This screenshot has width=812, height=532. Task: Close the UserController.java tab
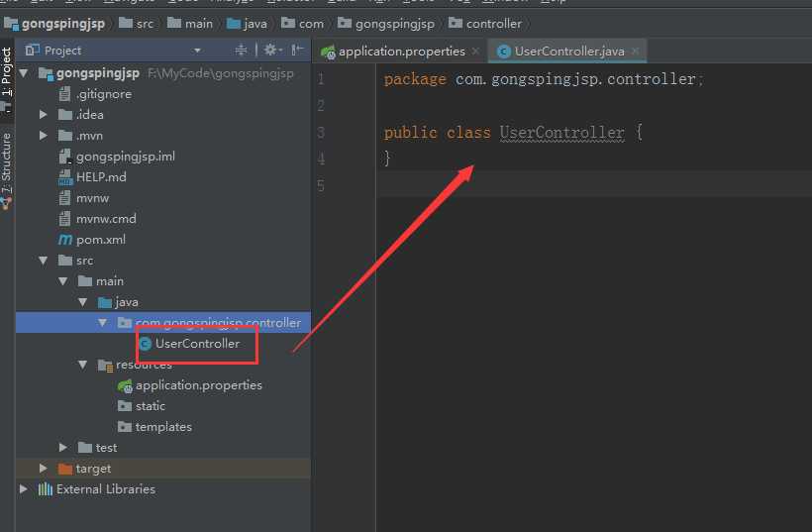[x=635, y=52]
